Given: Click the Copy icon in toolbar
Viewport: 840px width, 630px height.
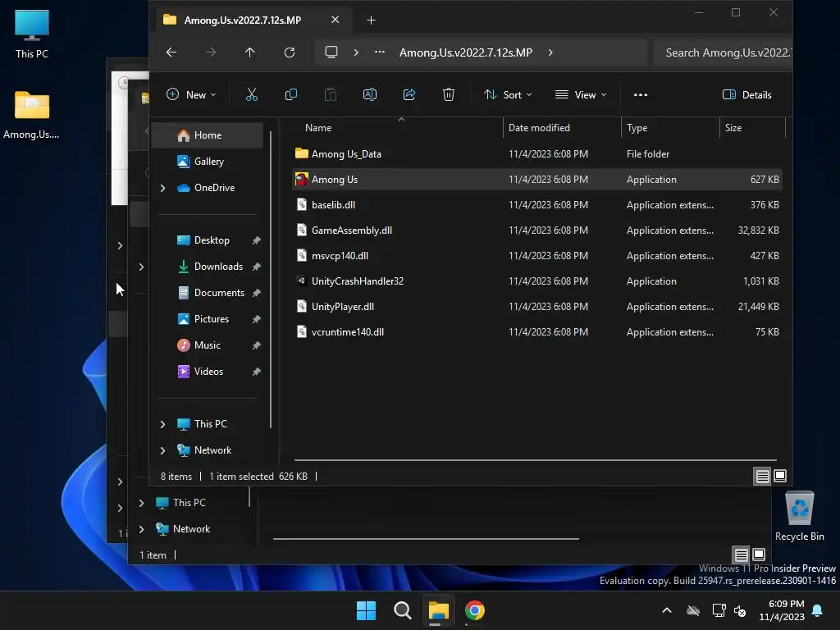Looking at the screenshot, I should coord(291,95).
